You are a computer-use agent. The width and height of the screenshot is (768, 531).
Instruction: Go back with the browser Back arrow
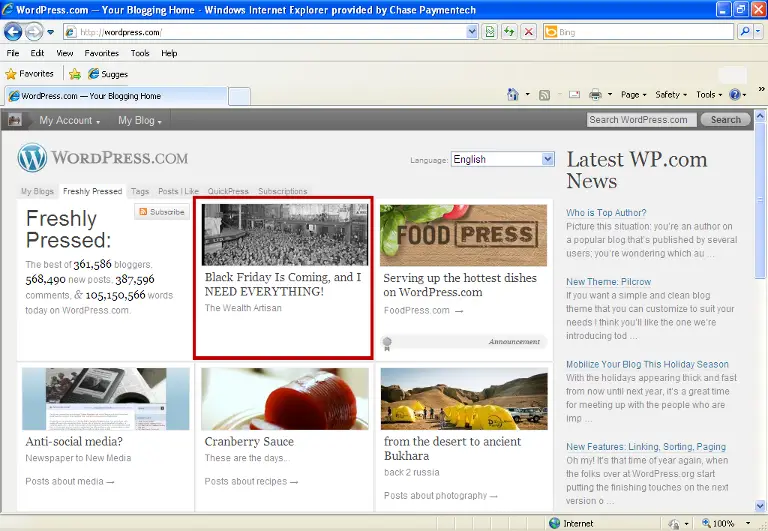(13, 32)
